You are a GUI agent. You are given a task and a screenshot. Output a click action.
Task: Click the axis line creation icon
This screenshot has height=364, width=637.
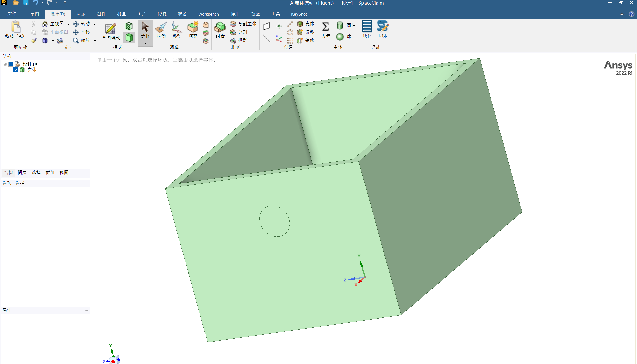click(x=266, y=38)
